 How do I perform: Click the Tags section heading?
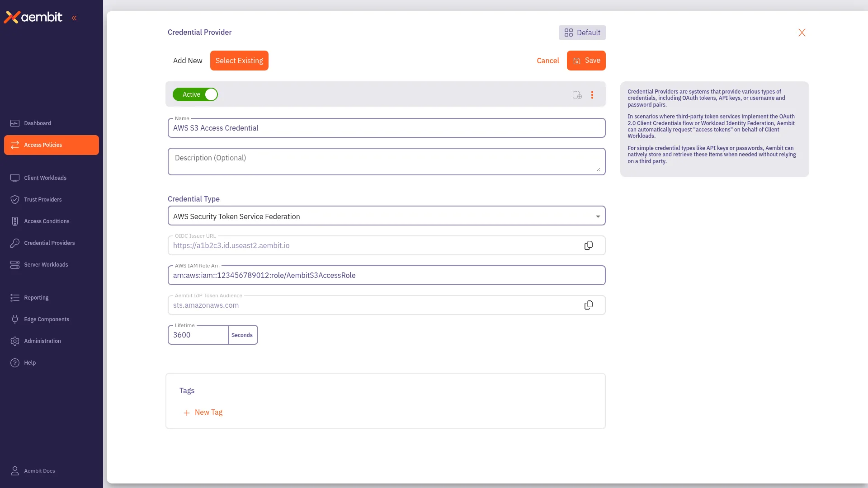[x=187, y=390]
